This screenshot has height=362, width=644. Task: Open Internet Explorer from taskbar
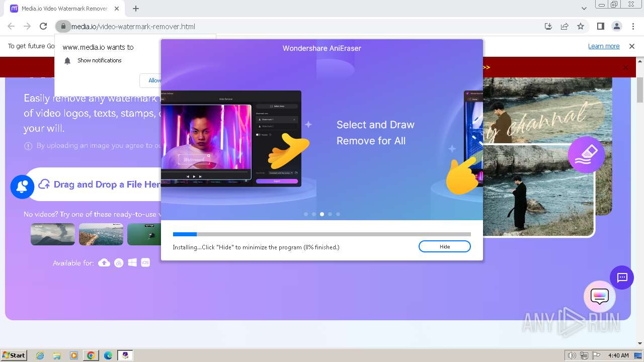point(40,355)
